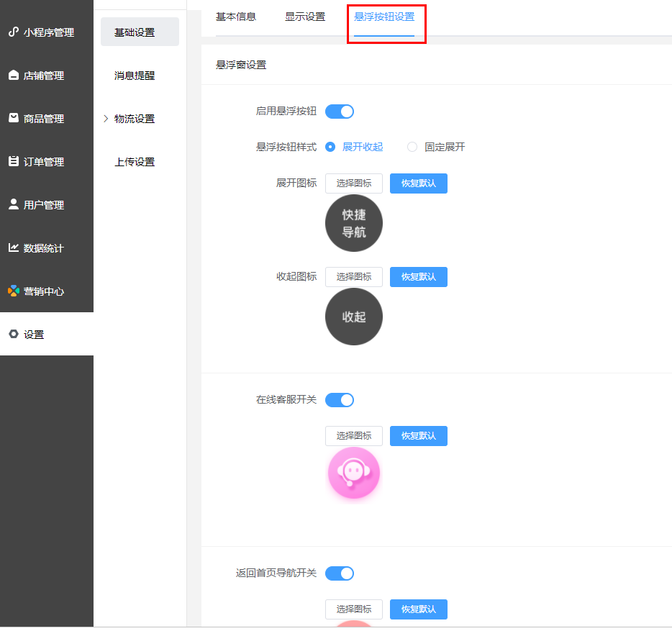The image size is (672, 631).
Task: Open the 物流设置 submenu item
Action: pos(135,119)
